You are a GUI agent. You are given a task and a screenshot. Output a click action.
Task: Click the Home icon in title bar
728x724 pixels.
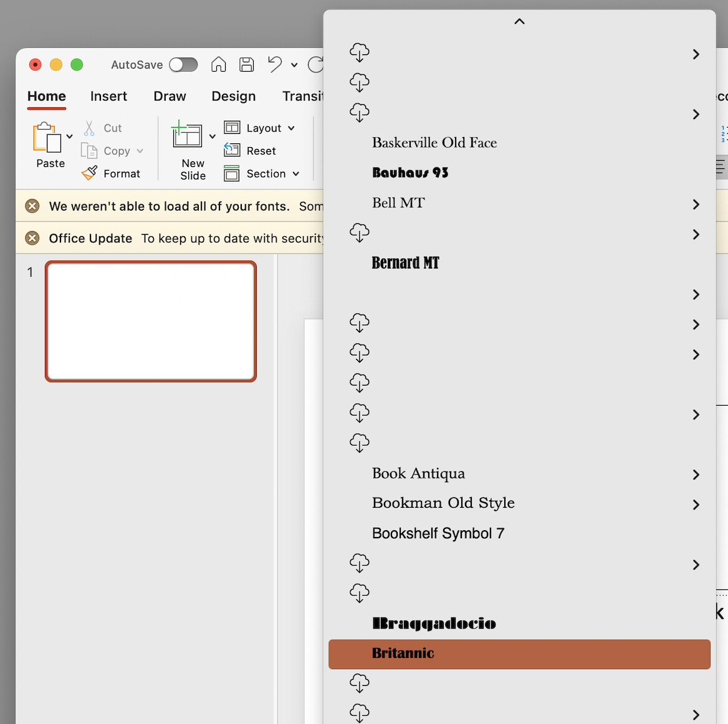click(x=219, y=64)
